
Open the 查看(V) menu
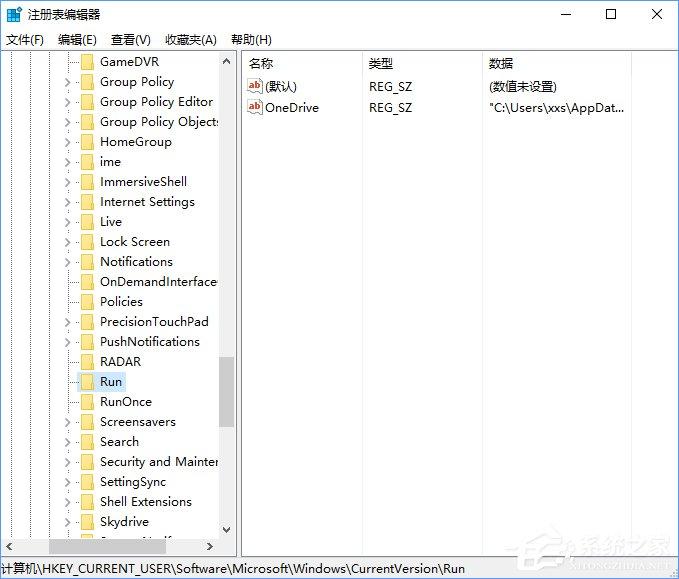point(130,40)
